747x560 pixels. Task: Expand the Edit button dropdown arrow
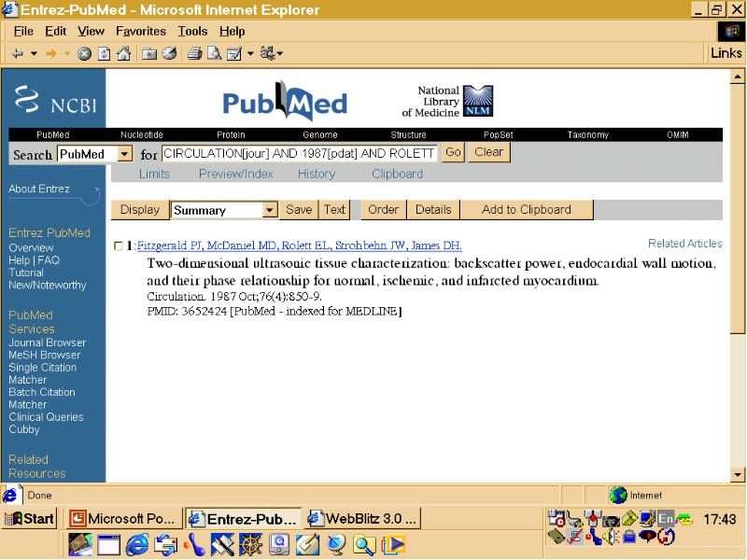point(250,54)
